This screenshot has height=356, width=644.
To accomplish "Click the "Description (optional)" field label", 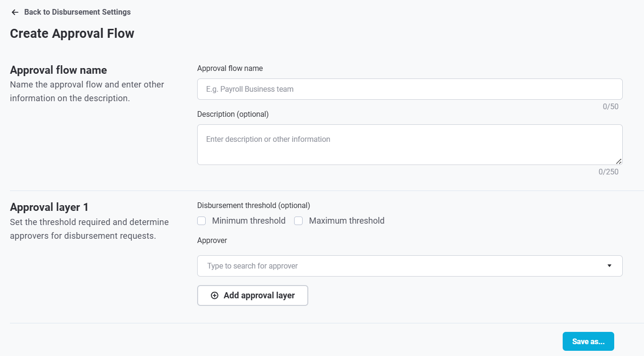I will point(233,114).
